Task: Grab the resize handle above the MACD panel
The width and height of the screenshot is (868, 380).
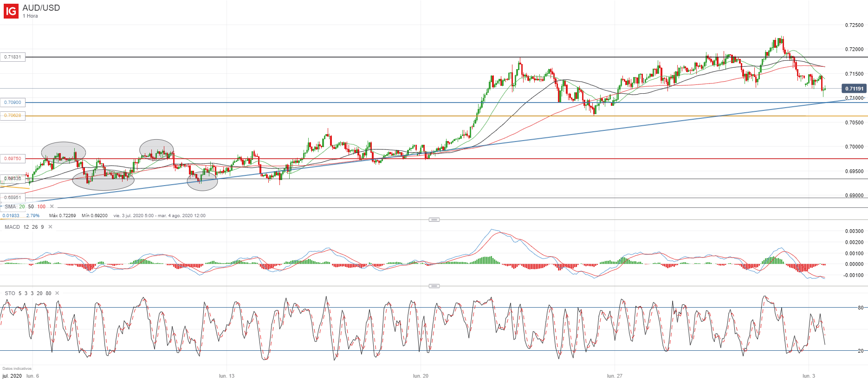Action: click(434, 219)
